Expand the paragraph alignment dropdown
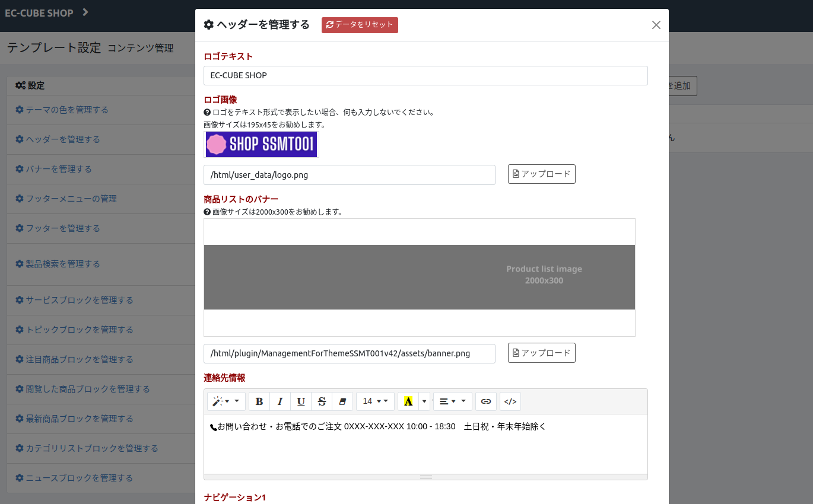Viewport: 813px width, 504px height. 452,401
